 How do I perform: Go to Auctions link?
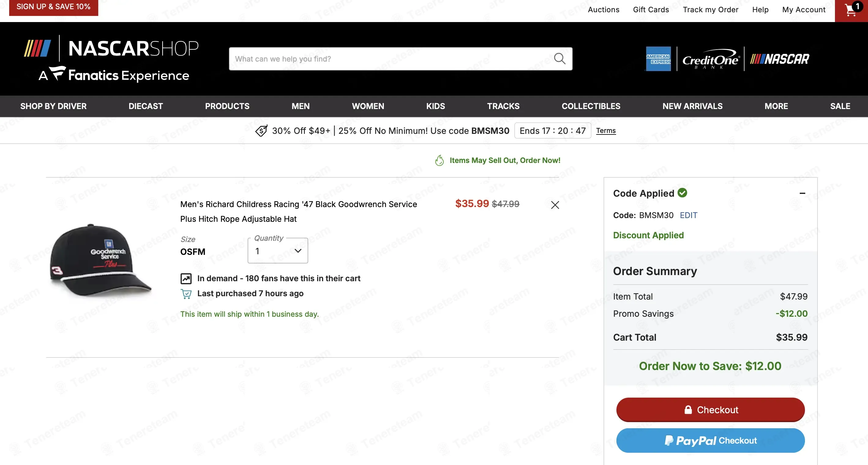coord(604,10)
